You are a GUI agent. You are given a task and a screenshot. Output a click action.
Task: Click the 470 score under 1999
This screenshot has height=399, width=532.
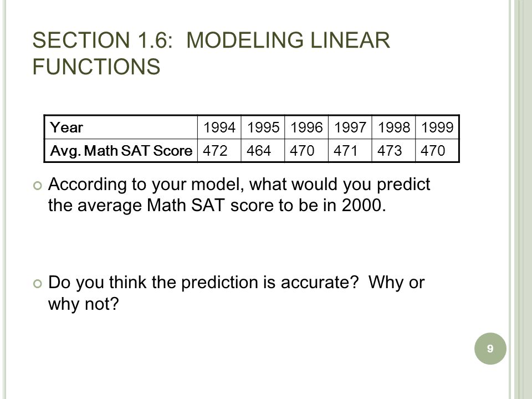(437, 150)
